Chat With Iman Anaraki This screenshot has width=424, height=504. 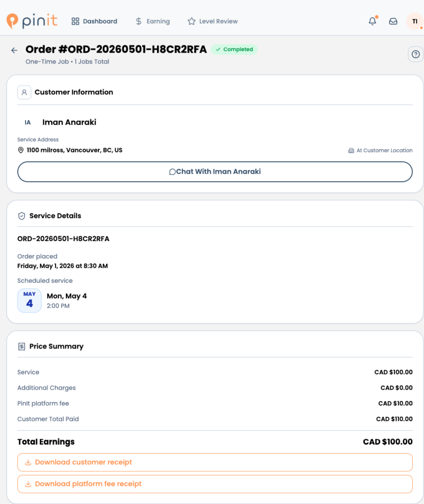(215, 172)
